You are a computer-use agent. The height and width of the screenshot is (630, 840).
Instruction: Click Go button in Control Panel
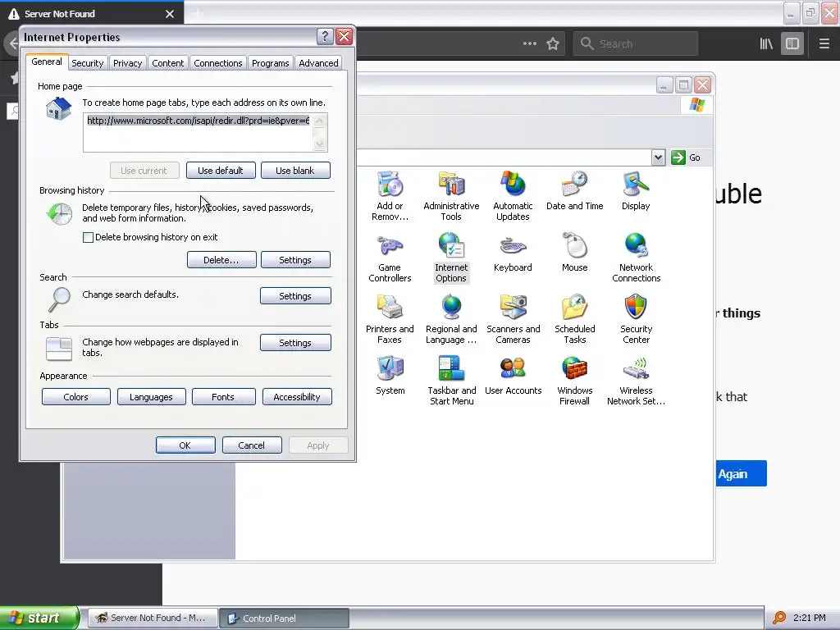point(687,157)
